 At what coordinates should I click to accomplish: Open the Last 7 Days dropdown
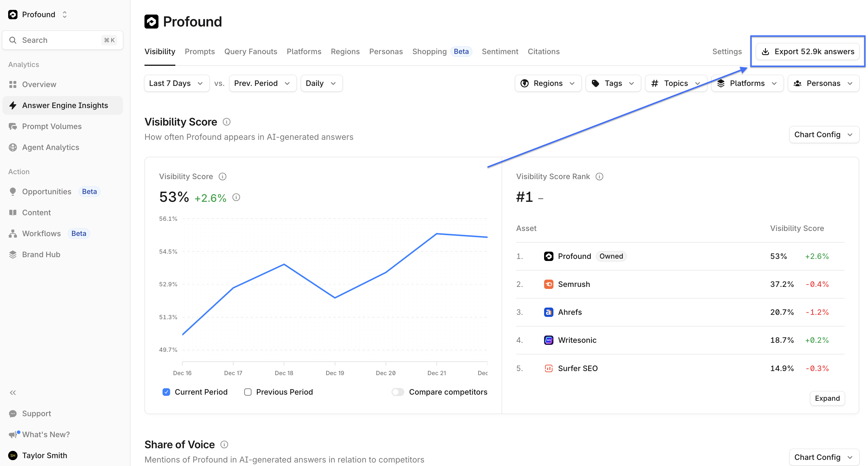[176, 83]
